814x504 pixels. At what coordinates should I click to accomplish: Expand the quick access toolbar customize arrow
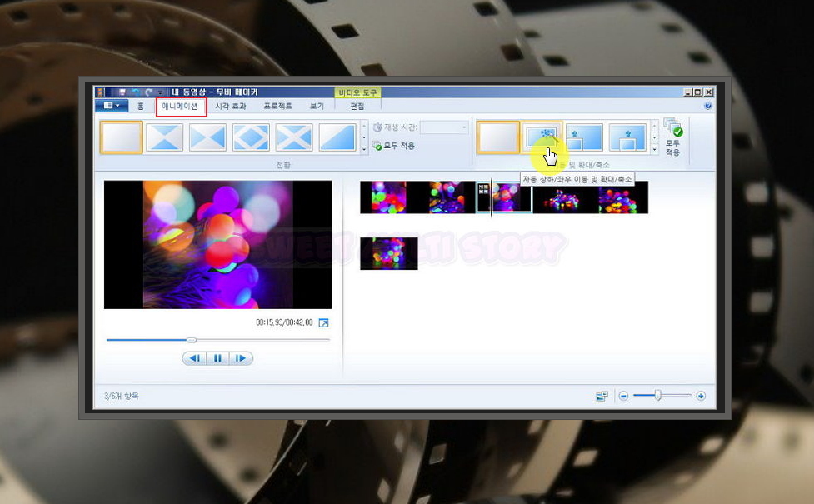(x=161, y=93)
